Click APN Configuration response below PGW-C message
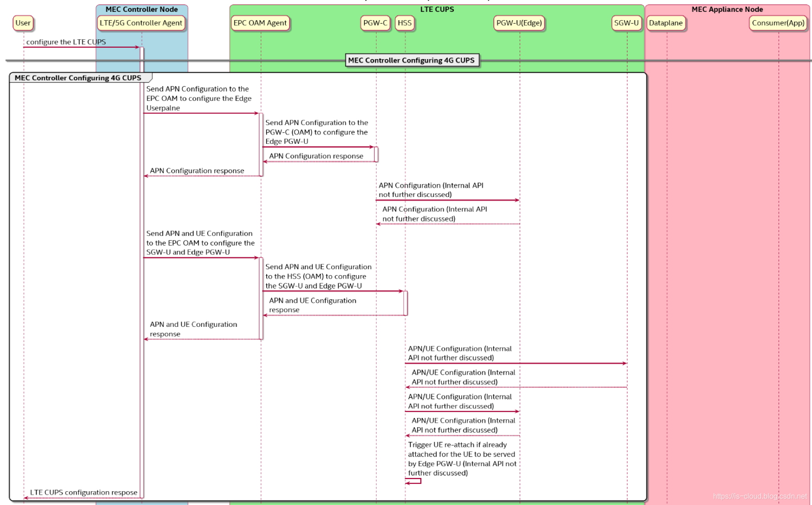Screen dimensions: 812x505 click(316, 156)
